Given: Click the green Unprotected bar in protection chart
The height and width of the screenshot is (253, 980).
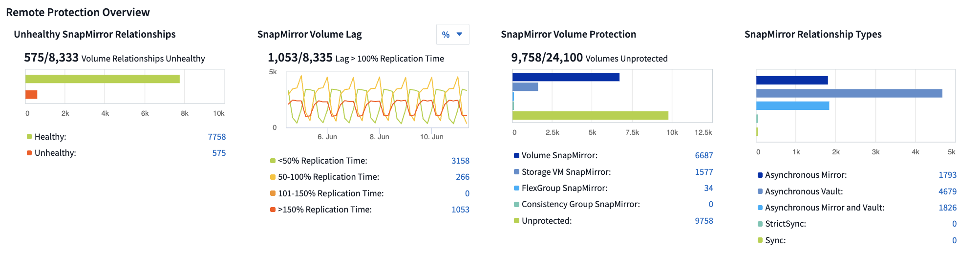Looking at the screenshot, I should pos(590,115).
